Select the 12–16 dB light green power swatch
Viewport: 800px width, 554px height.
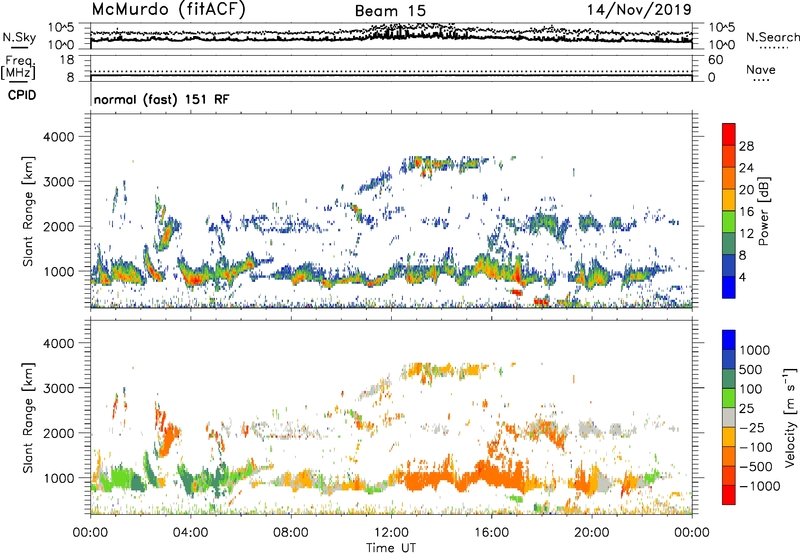(729, 222)
